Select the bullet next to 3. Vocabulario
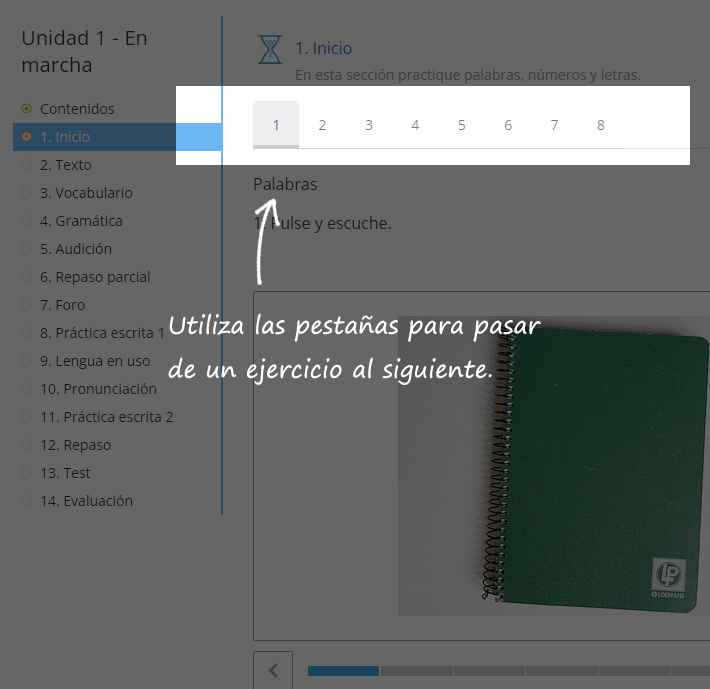Image resolution: width=710 pixels, height=689 pixels. (x=26, y=193)
